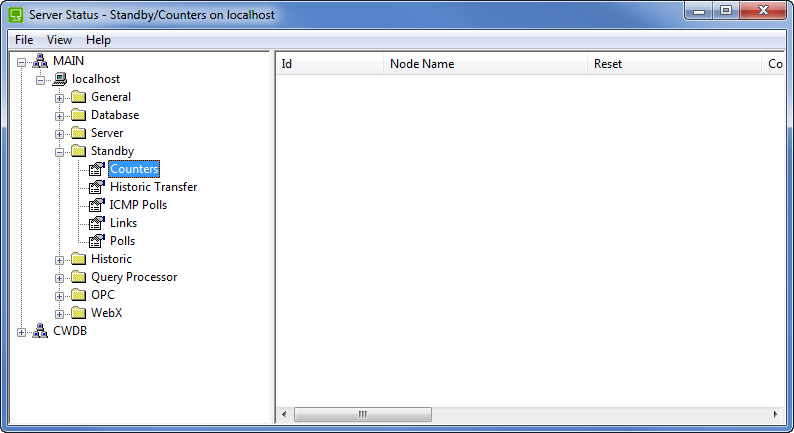This screenshot has height=433, width=794.
Task: Open the Help menu
Action: click(98, 40)
